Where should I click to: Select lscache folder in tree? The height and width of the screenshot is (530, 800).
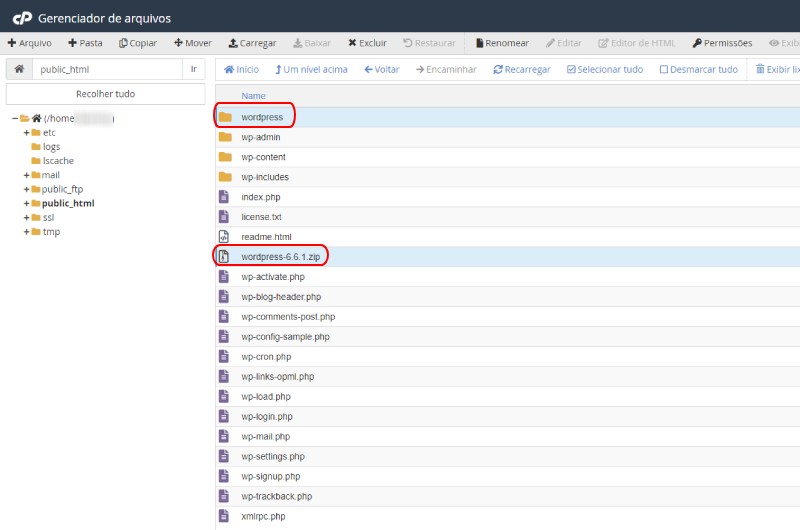tap(58, 161)
